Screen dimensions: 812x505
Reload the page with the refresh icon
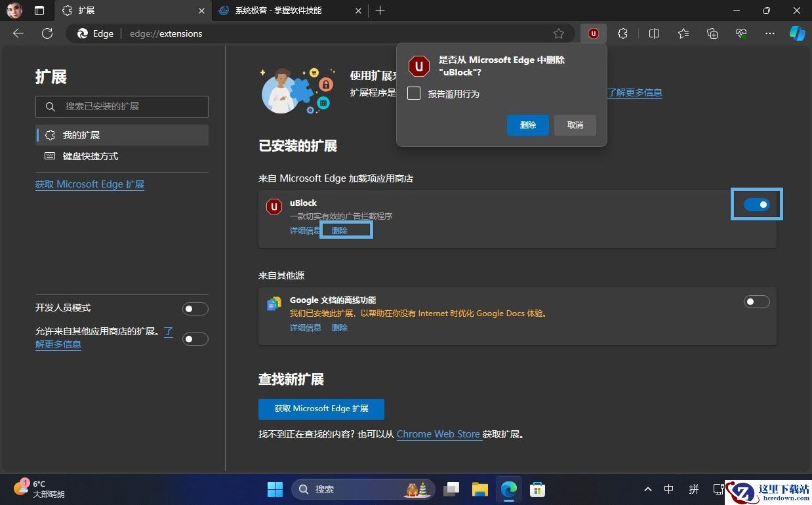(x=47, y=33)
